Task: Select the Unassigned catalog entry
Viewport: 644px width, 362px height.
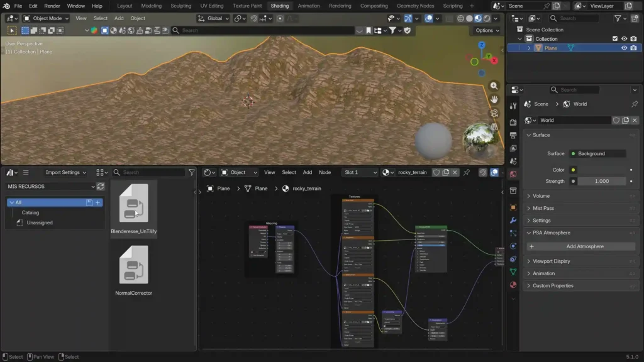Action: point(40,222)
